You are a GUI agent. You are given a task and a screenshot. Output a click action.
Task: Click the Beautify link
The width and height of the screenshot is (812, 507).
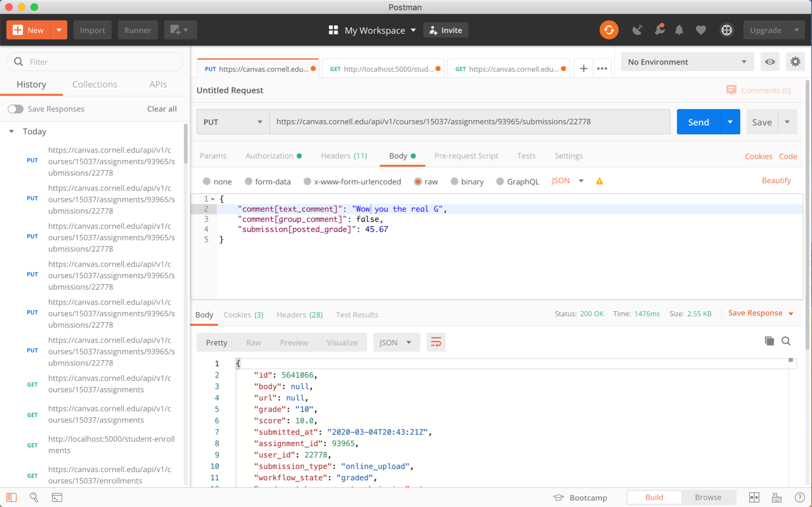click(x=776, y=181)
